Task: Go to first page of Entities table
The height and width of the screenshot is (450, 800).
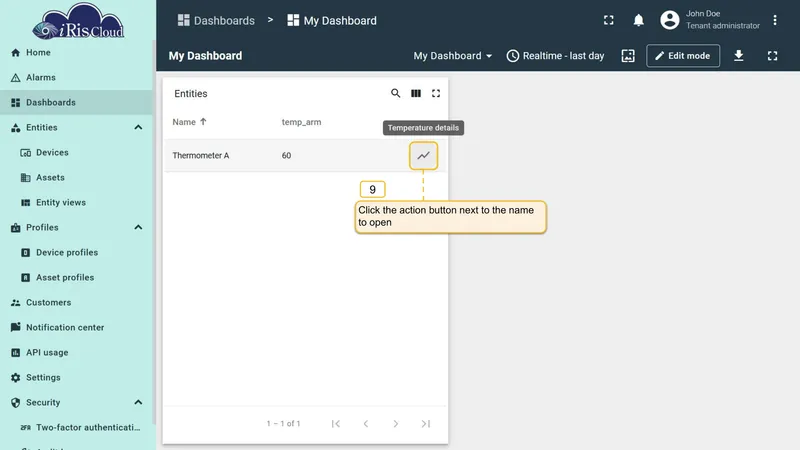Action: pos(336,423)
